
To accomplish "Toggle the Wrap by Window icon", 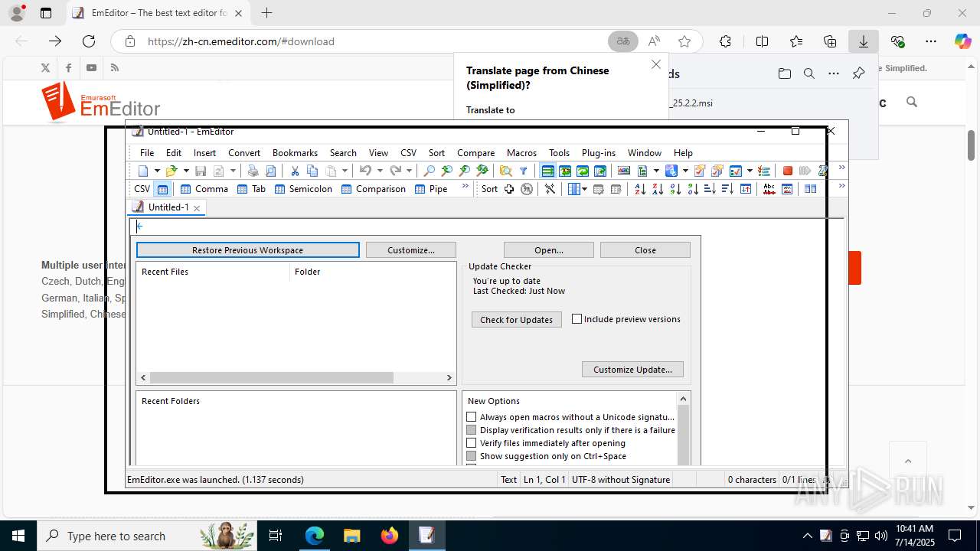I will pyautogui.click(x=583, y=171).
